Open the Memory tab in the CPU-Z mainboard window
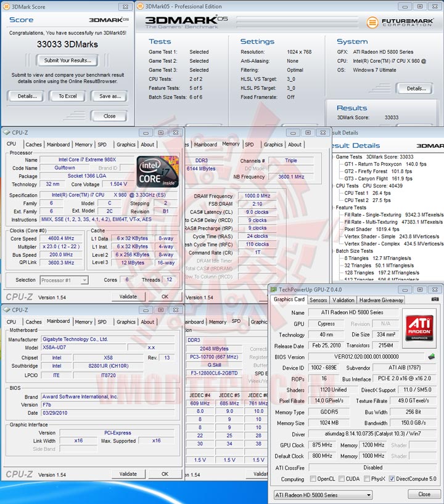The height and width of the screenshot is (504, 444). click(x=83, y=322)
